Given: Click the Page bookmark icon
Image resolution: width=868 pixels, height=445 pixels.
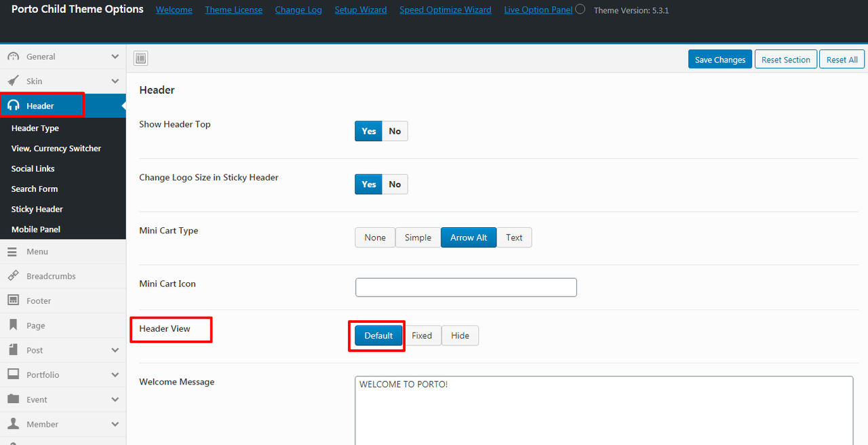Looking at the screenshot, I should 13,326.
